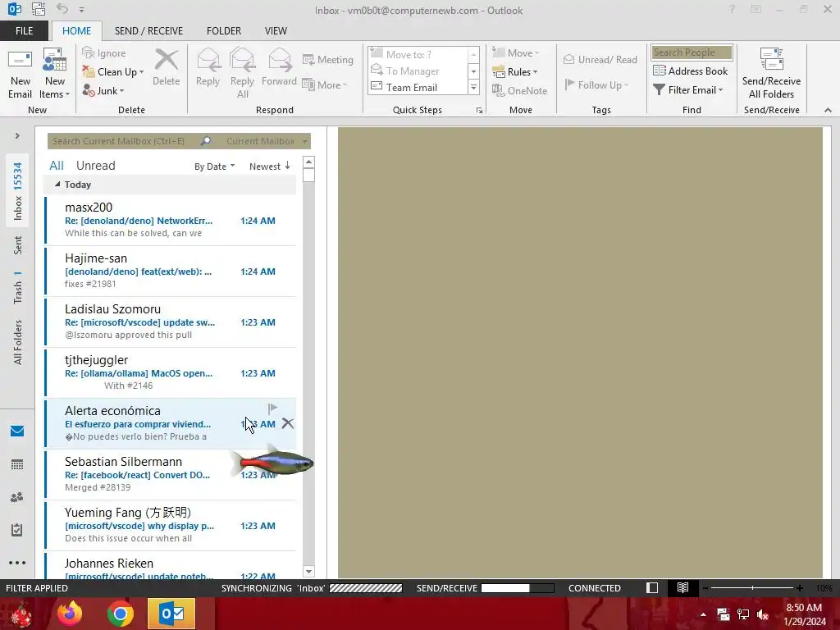Click Reply All in the ribbon
This screenshot has height=630, width=840.
point(242,74)
